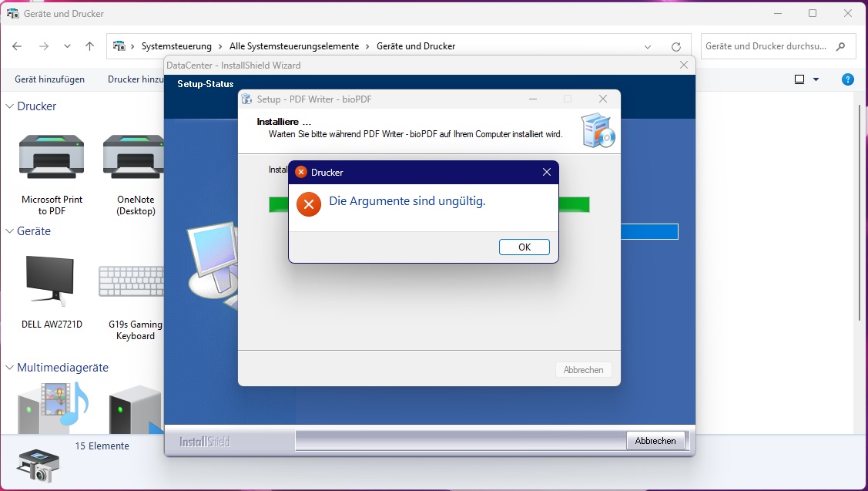This screenshot has width=868, height=491.
Task: Click the search magnifier icon
Action: pyautogui.click(x=840, y=46)
